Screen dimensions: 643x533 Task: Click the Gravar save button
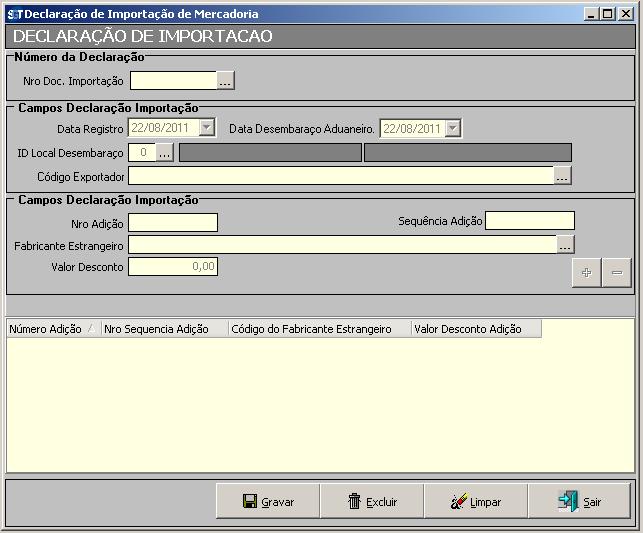point(268,502)
